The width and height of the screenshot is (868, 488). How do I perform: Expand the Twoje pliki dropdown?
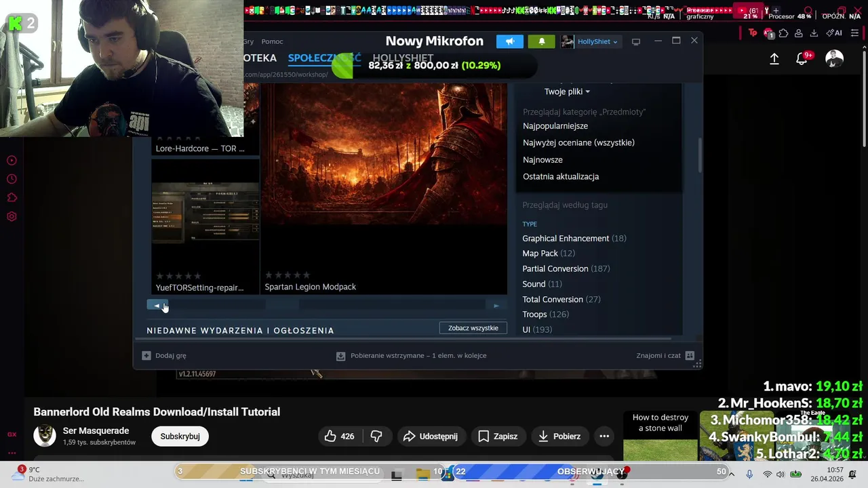[x=567, y=91]
